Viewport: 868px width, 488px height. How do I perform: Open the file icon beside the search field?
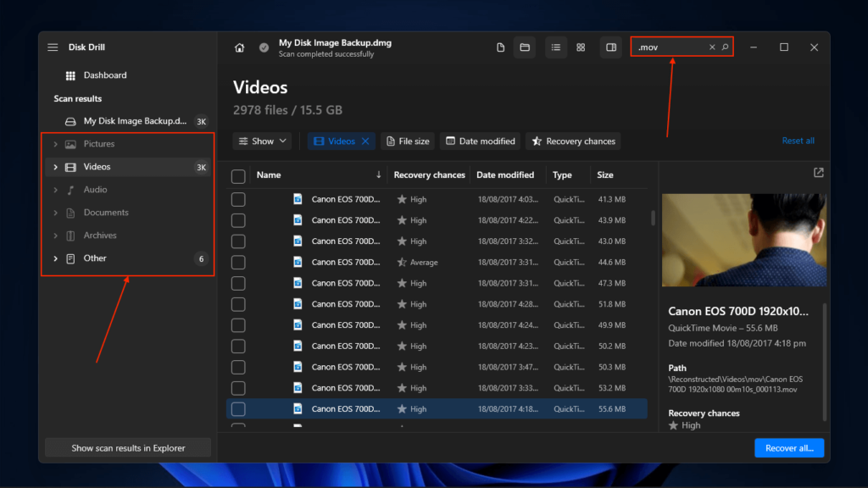click(500, 47)
